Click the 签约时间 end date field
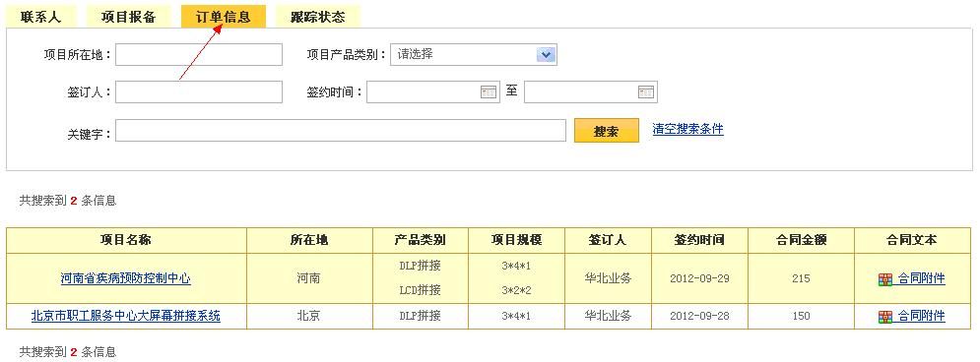This screenshot has width=980, height=362. pyautogui.click(x=591, y=92)
